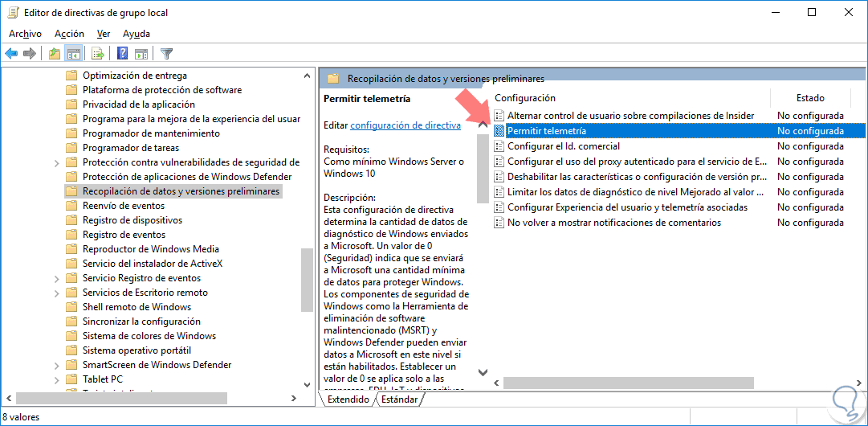Select the Reproductor de Windows Media folder
Screen dimensions: 868x426
(151, 248)
